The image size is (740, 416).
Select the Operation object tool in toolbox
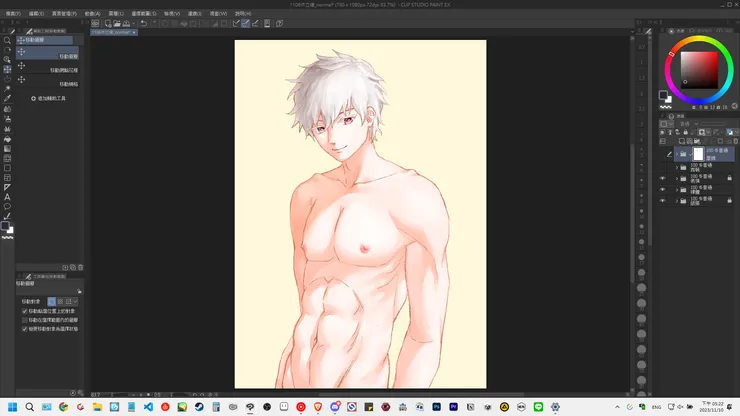[7, 60]
